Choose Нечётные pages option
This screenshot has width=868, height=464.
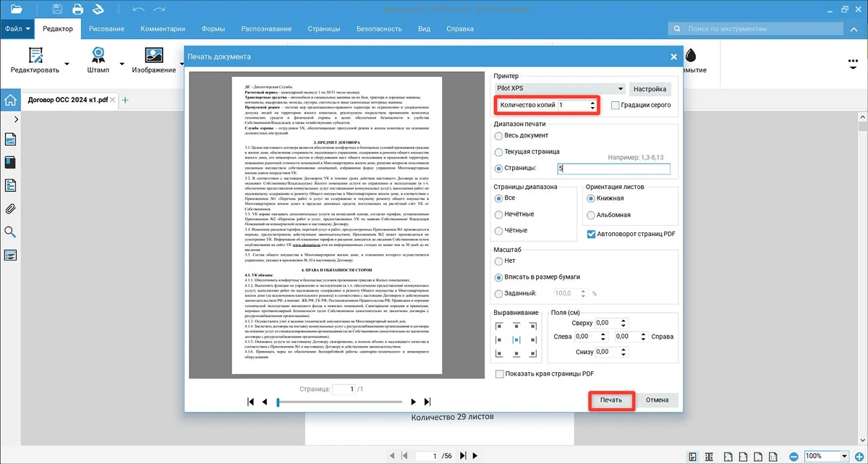498,214
